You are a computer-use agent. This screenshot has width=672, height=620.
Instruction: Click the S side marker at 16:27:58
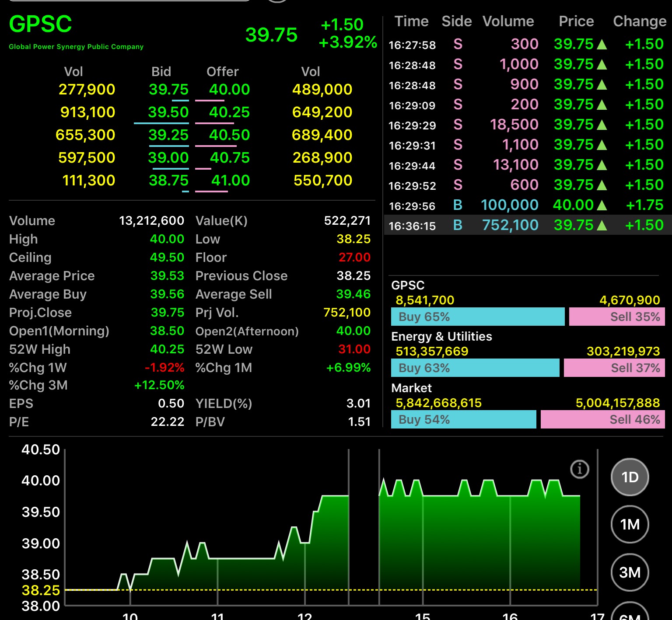[458, 44]
